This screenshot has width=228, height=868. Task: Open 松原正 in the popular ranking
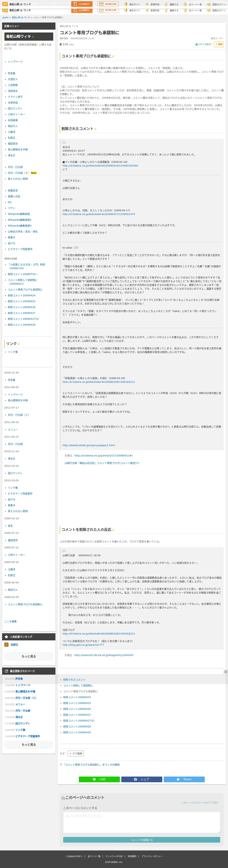point(14,645)
